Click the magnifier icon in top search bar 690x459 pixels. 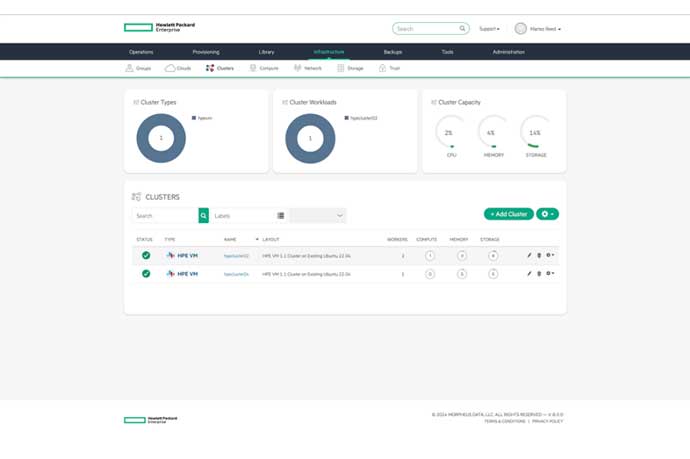click(x=462, y=29)
